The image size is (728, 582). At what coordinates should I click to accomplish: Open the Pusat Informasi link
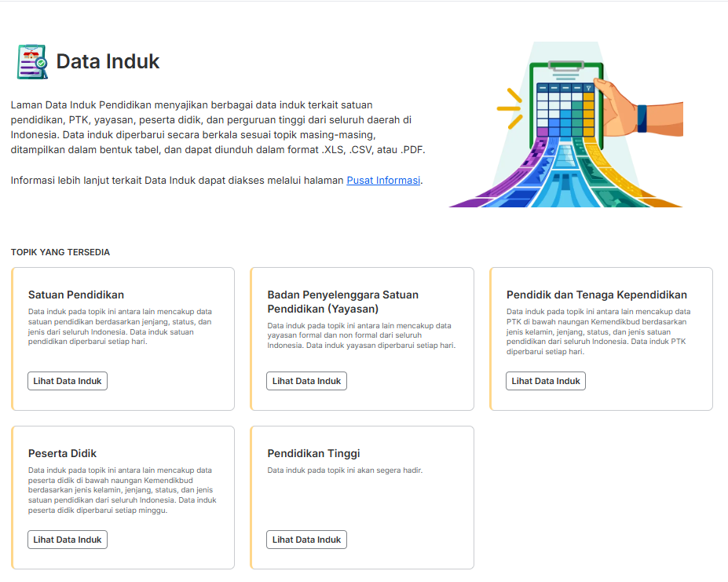(383, 180)
